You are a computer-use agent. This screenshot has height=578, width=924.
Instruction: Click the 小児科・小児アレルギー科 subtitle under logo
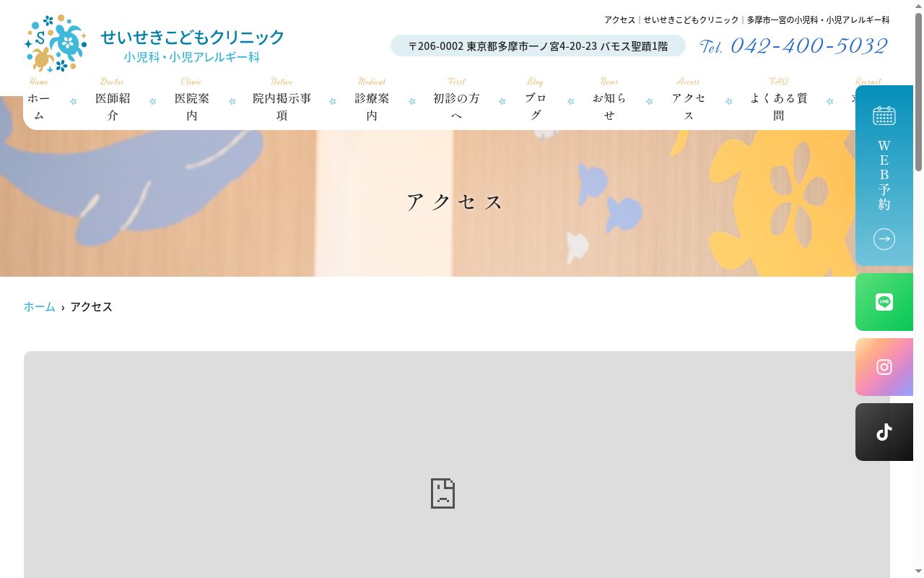tap(192, 57)
